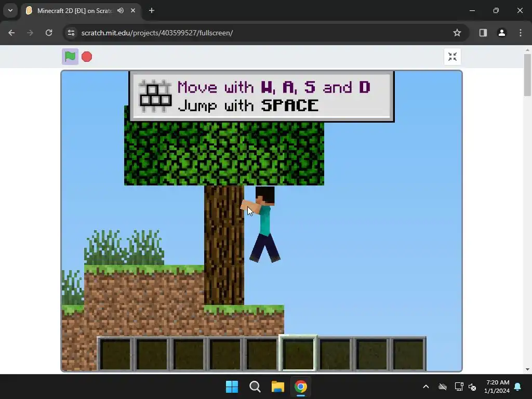Punch the oak tree trunk
The height and width of the screenshot is (399, 532).
pos(224,245)
